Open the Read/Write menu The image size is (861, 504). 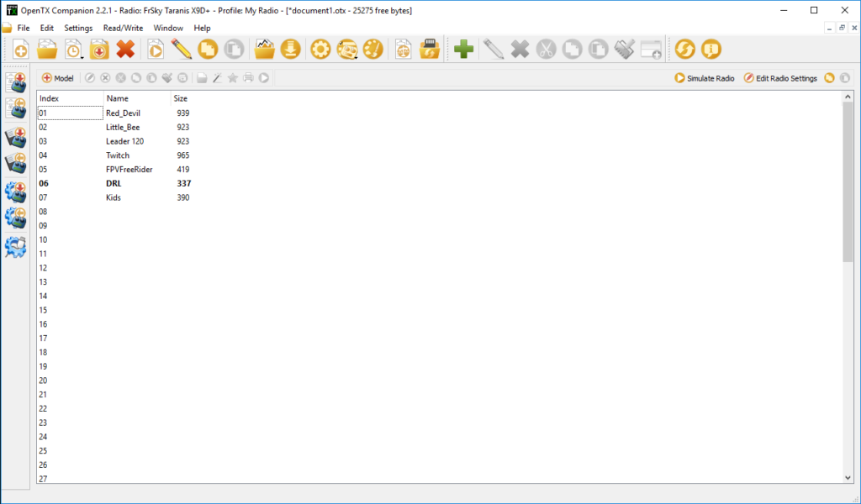[x=123, y=28]
